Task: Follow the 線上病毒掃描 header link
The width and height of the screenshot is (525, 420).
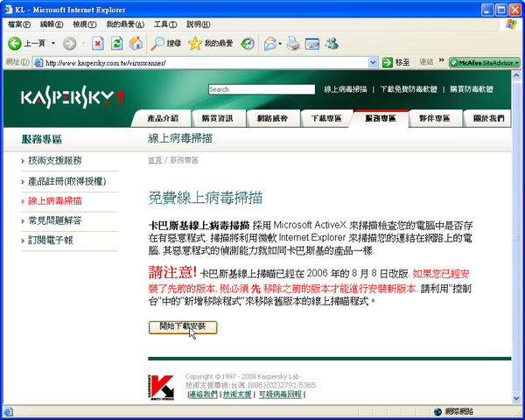Action: point(346,89)
